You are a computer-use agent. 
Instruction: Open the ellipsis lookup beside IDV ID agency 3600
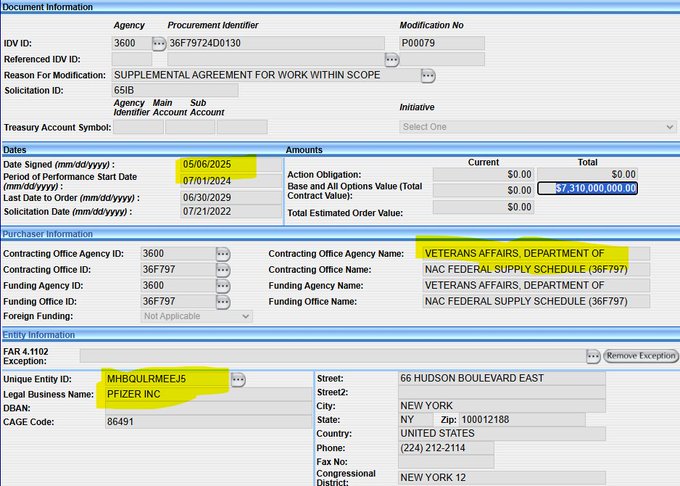[x=158, y=43]
